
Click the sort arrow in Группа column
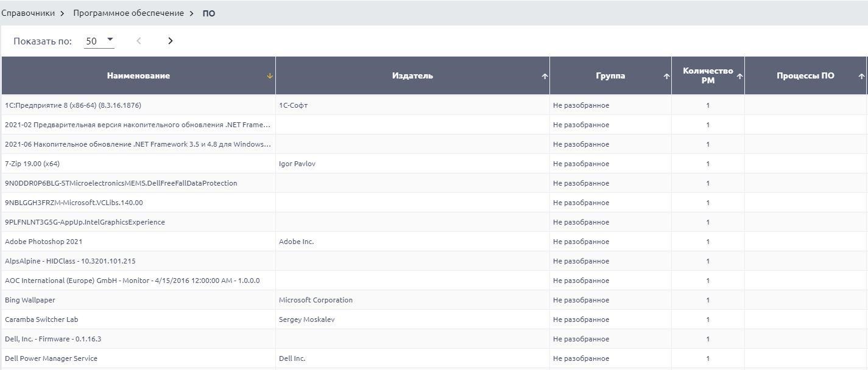666,76
